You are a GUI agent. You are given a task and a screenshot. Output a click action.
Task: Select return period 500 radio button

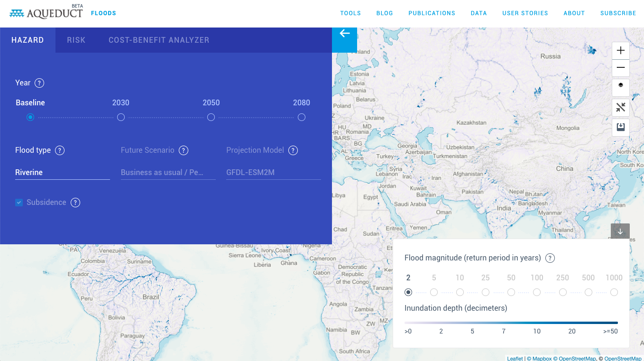click(589, 292)
